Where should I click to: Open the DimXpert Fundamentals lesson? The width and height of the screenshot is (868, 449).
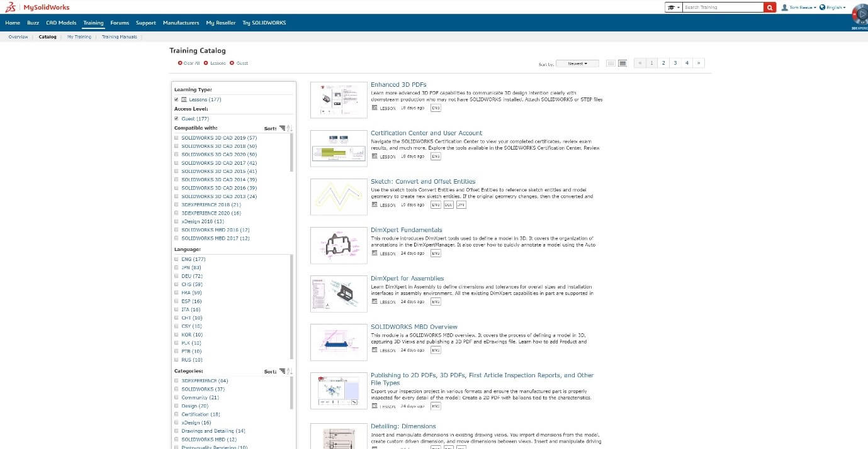407,230
